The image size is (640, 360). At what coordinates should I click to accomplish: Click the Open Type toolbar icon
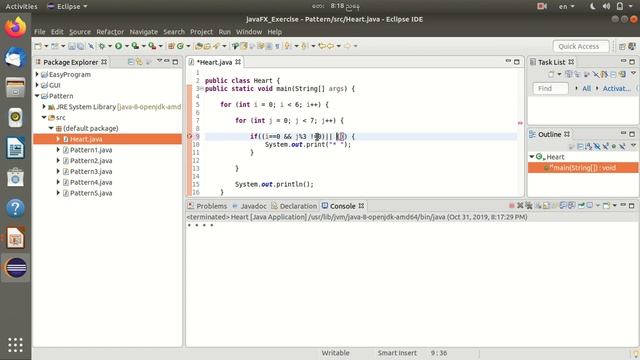(x=199, y=46)
